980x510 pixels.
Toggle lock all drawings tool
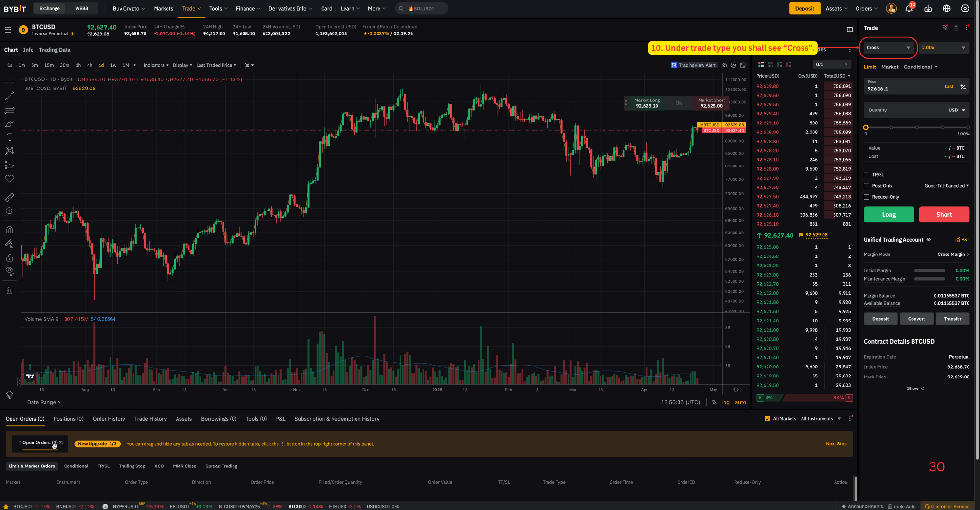pyautogui.click(x=10, y=258)
